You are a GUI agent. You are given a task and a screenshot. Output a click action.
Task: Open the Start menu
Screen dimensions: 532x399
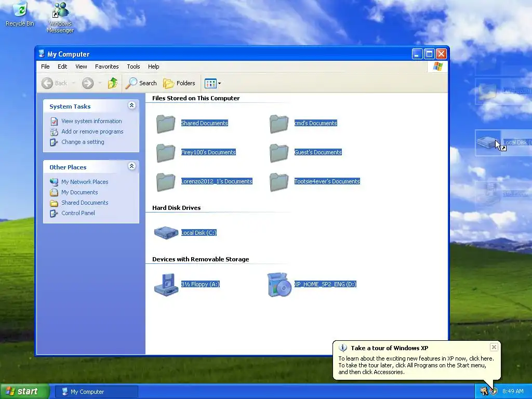coord(24,392)
